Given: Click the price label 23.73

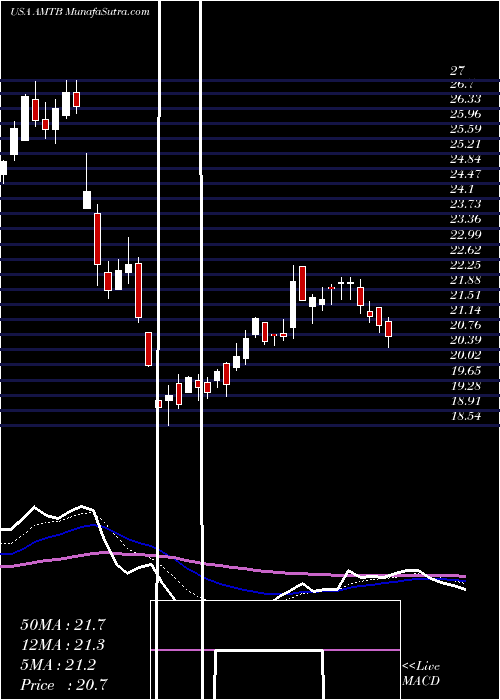Looking at the screenshot, I should pyautogui.click(x=467, y=204).
